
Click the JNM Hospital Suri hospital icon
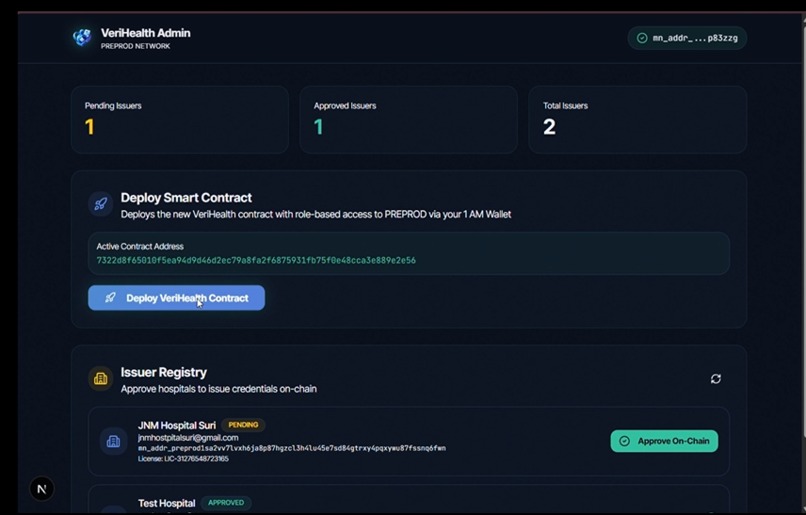click(113, 441)
